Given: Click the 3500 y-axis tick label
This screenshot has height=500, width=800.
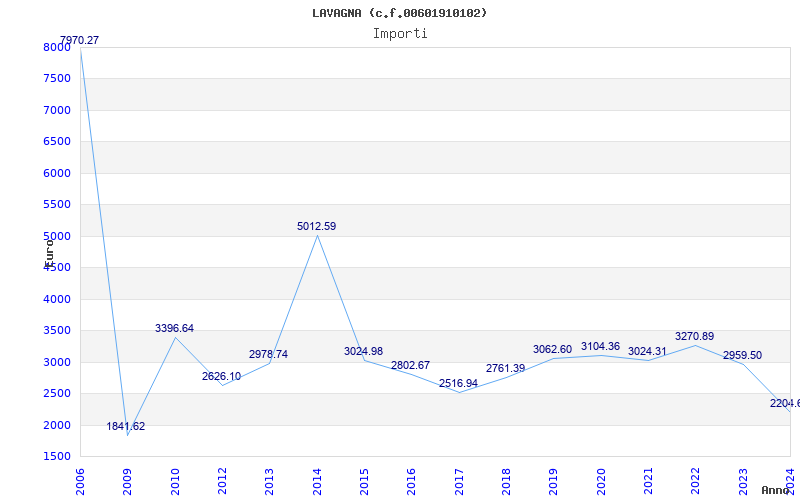Looking at the screenshot, I should [57, 331].
